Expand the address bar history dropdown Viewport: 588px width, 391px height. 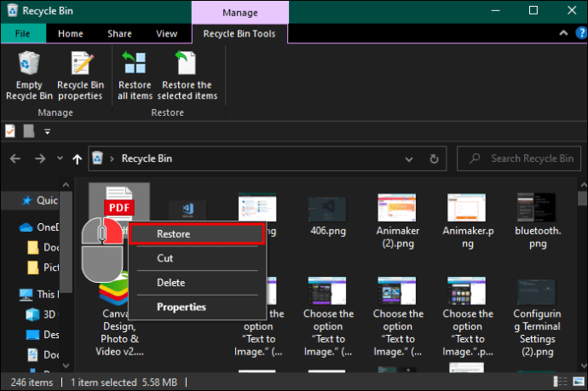pyautogui.click(x=409, y=159)
